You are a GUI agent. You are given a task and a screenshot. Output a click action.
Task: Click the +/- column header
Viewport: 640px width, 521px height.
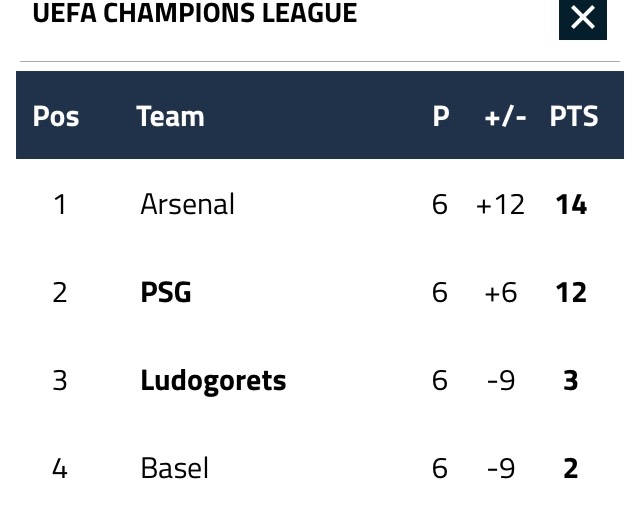[505, 116]
